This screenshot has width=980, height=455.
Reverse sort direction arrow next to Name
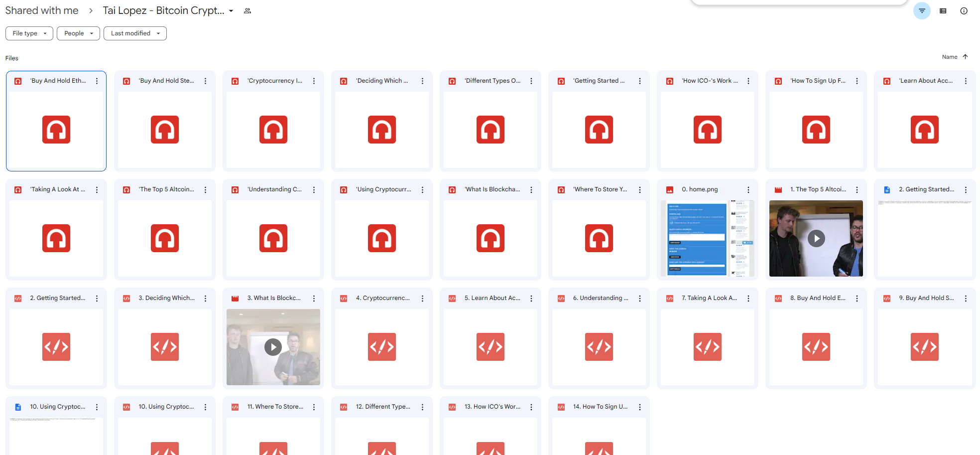click(x=965, y=57)
